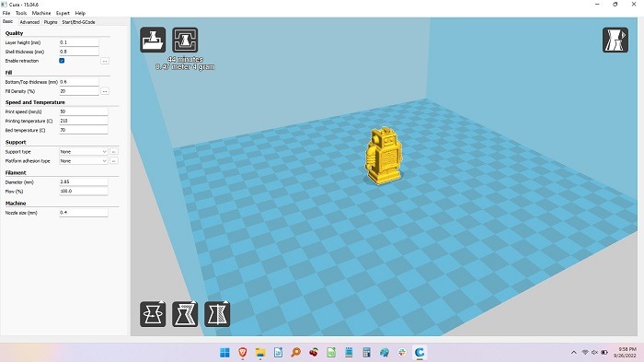Click the '0.47 meter 4 gram' text

tap(185, 66)
